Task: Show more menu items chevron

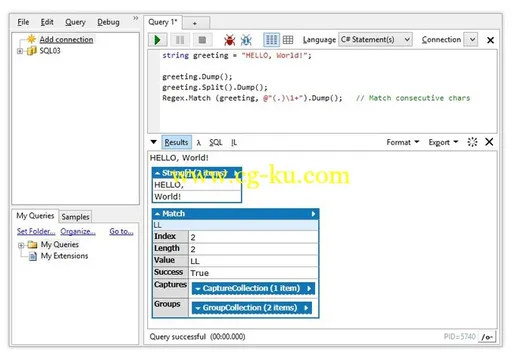Action: (135, 18)
